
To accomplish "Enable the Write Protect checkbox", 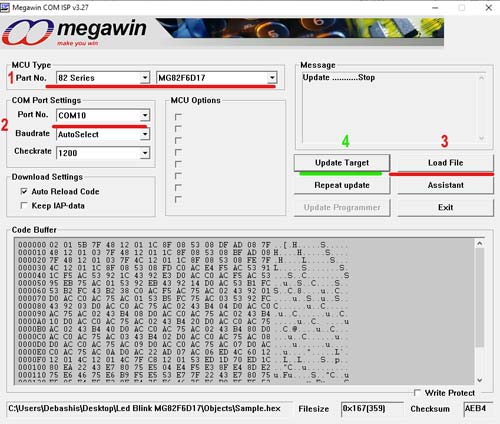I will 417,393.
